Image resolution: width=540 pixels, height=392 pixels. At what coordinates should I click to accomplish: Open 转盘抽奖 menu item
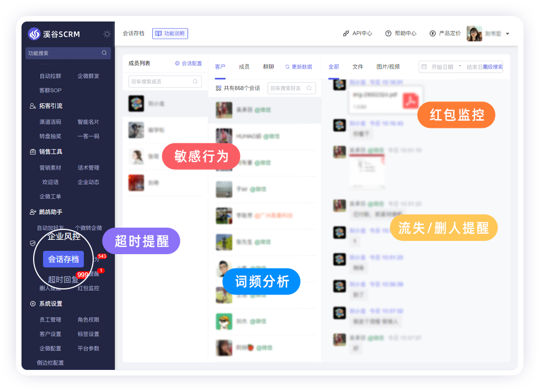pyautogui.click(x=50, y=136)
